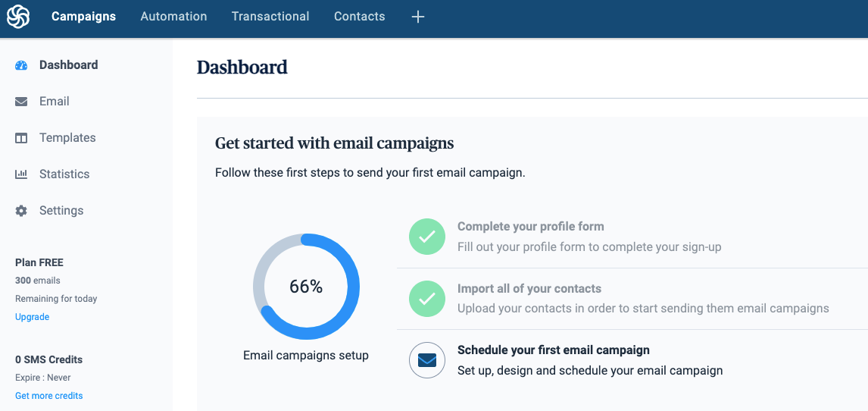This screenshot has width=868, height=411.
Task: Switch to the Automation tab
Action: point(173,17)
